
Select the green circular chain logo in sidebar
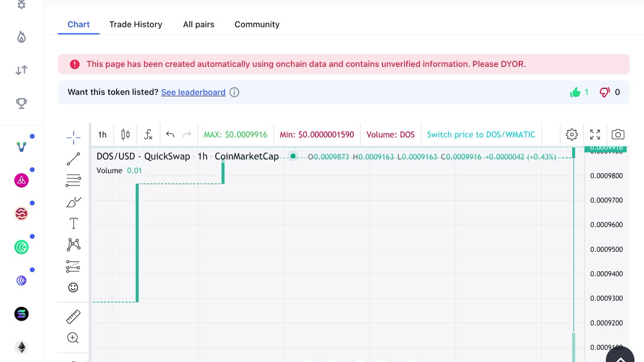click(21, 247)
